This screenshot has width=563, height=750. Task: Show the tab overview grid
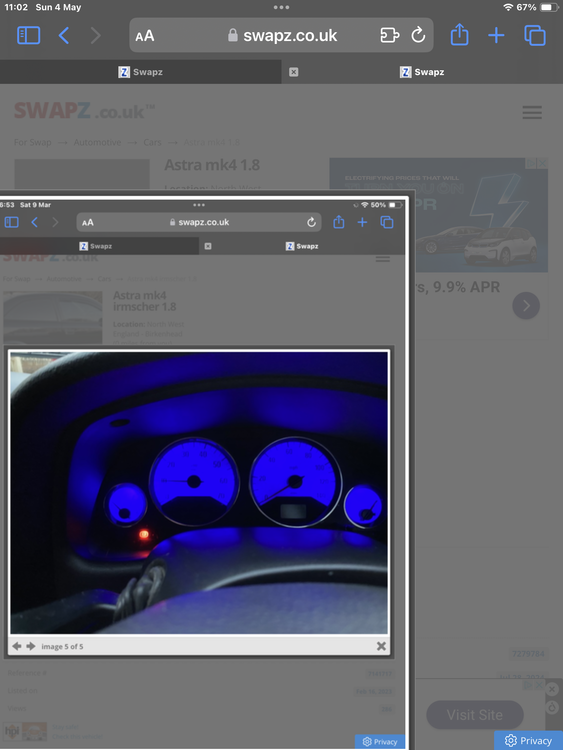pos(535,35)
